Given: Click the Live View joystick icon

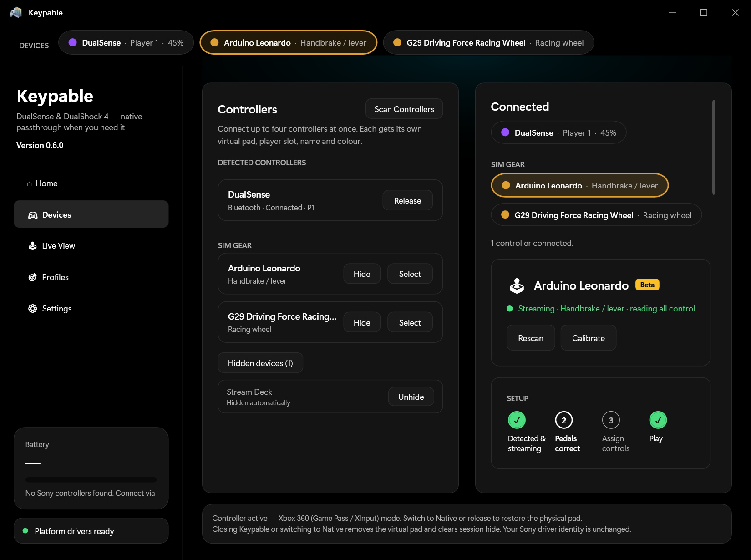Looking at the screenshot, I should 33,246.
